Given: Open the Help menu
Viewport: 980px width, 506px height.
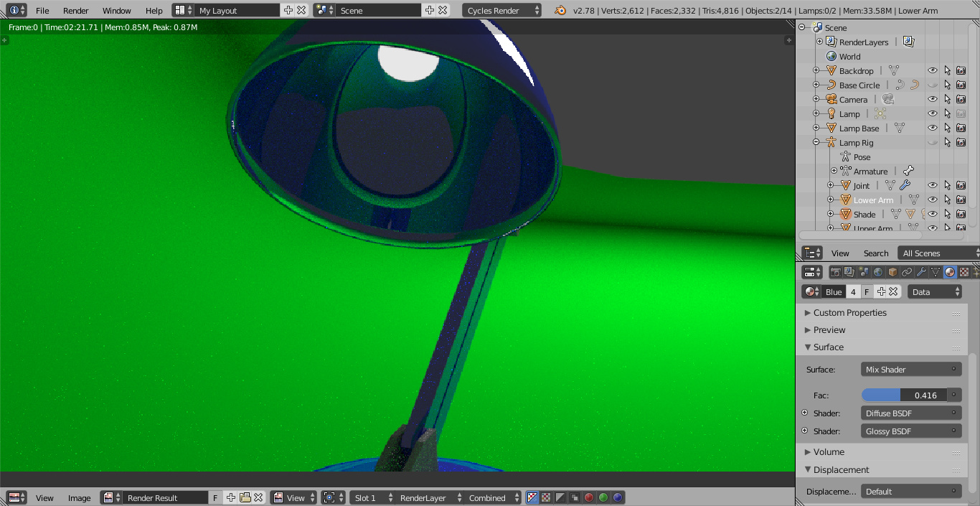Looking at the screenshot, I should click(154, 11).
